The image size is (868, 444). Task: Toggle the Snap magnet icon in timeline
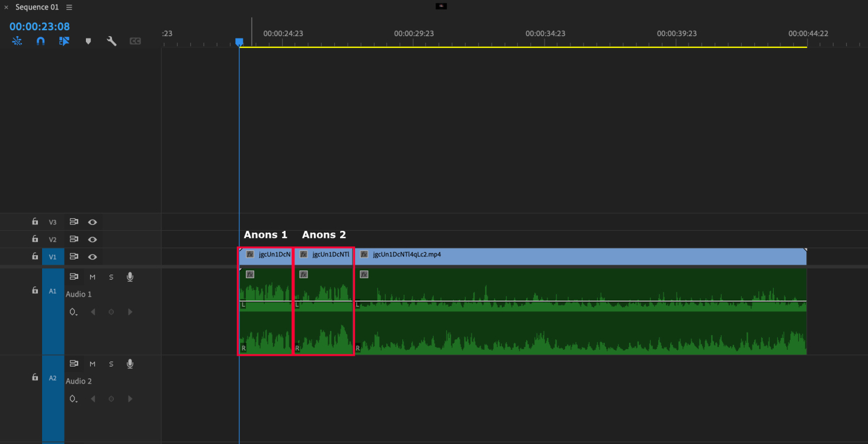[x=40, y=41]
